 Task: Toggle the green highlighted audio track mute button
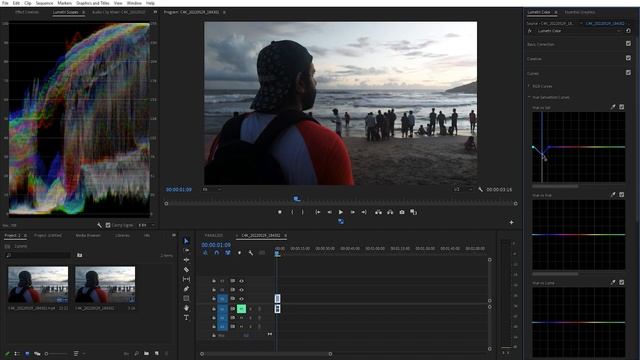[x=241, y=309]
